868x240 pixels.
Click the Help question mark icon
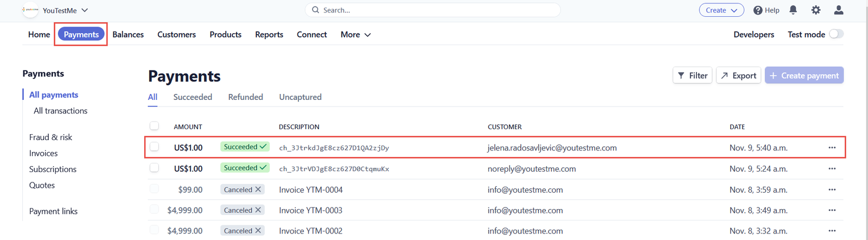tap(758, 10)
